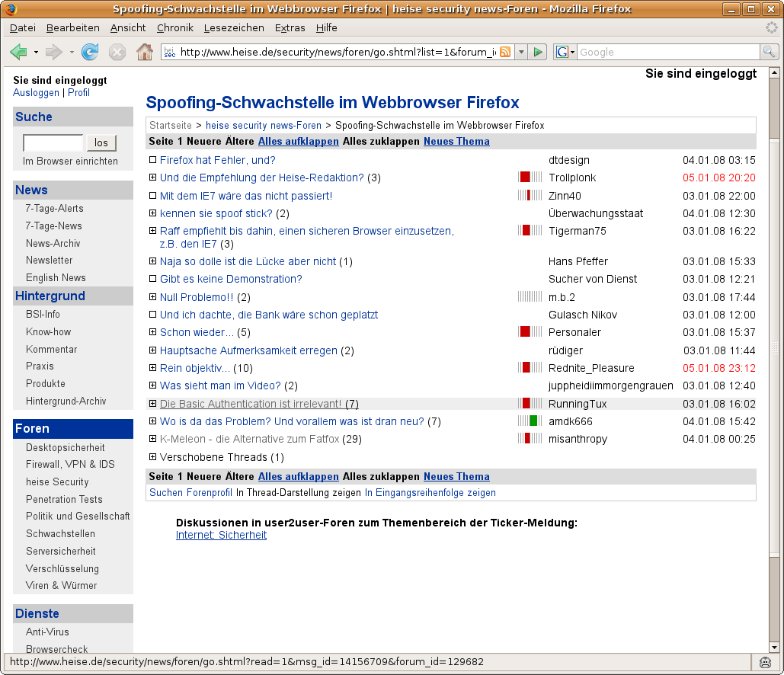Click the rating bar next to Tigerman75
Screen dimensions: 784x675
(530, 231)
